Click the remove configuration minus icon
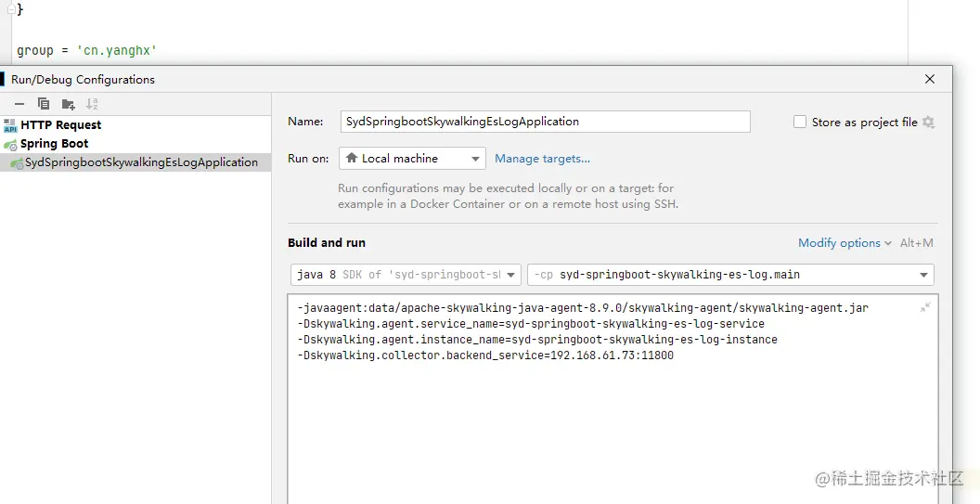 [19, 104]
